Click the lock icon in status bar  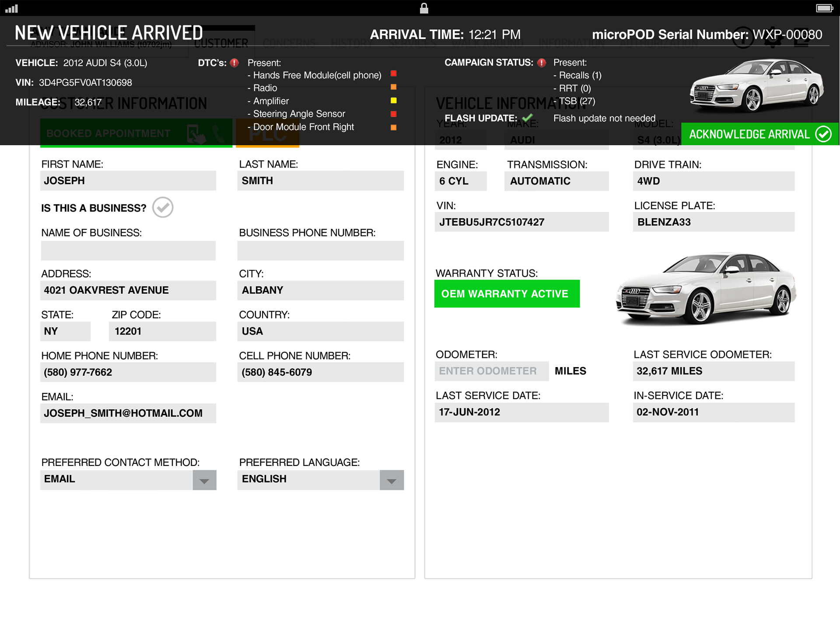[x=424, y=8]
